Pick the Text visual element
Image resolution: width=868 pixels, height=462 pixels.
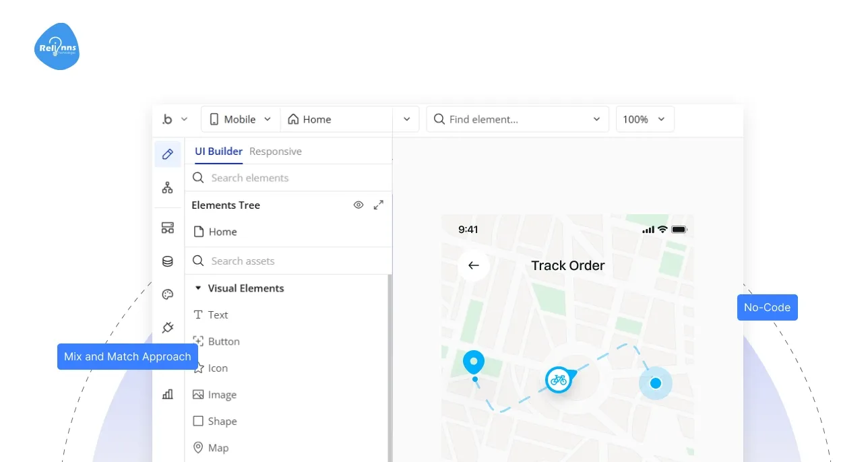tap(212, 315)
